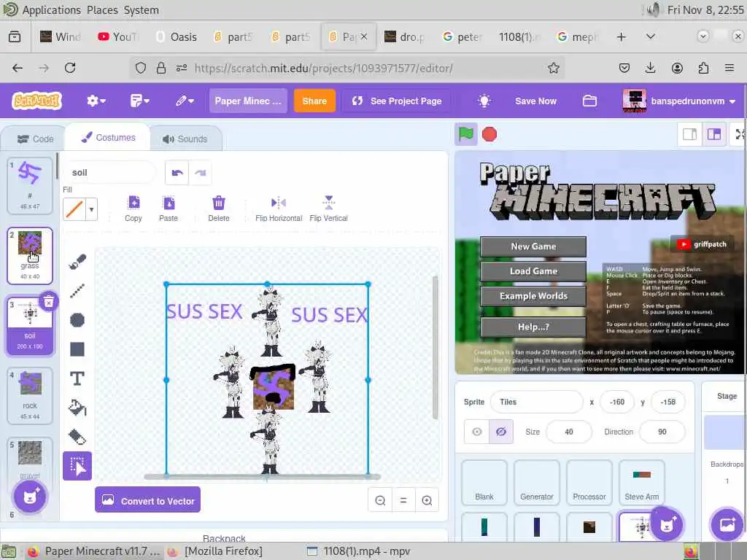Edit the Sprite name field Tiles
This screenshot has width=747, height=560.
pos(536,402)
